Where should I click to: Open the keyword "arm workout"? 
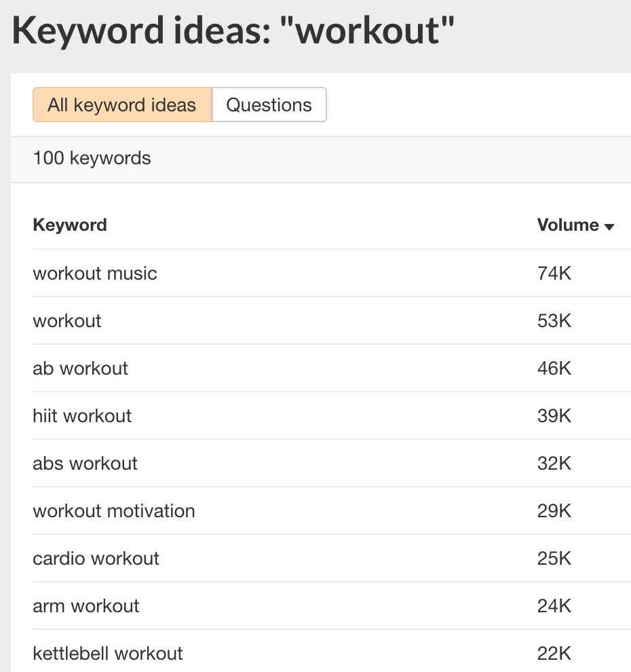click(x=85, y=605)
